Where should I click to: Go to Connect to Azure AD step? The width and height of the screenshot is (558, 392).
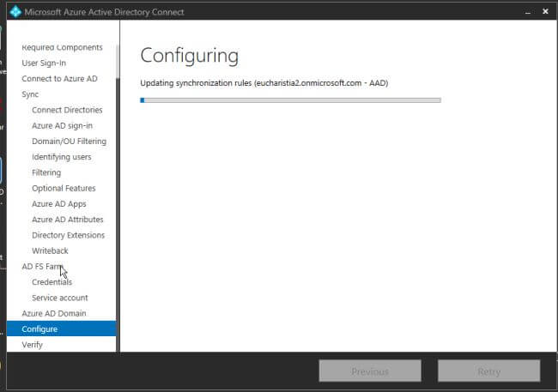pyautogui.click(x=59, y=79)
